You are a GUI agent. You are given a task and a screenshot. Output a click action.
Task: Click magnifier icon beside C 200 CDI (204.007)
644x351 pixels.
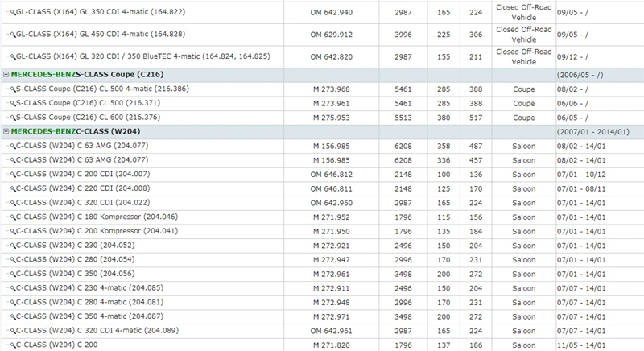click(13, 175)
